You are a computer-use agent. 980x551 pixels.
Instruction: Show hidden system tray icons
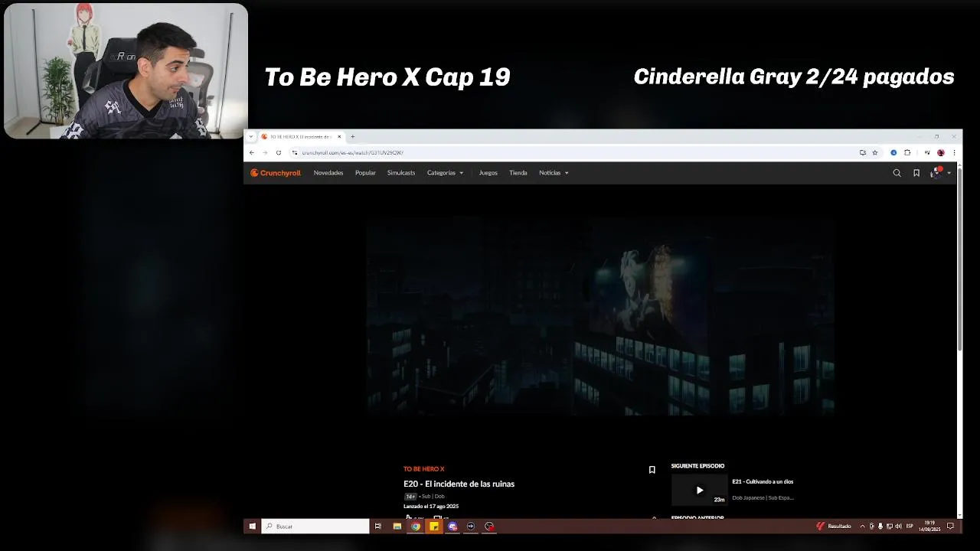862,526
